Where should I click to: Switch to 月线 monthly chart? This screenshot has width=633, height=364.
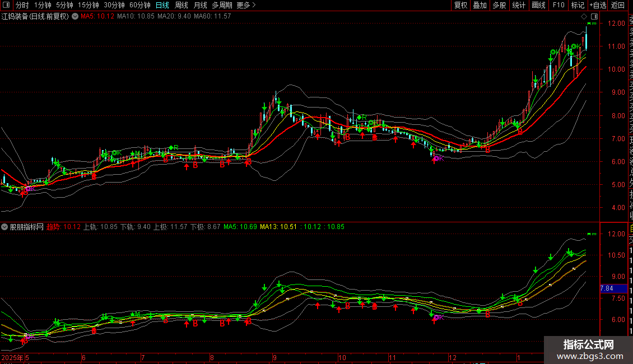click(x=200, y=5)
